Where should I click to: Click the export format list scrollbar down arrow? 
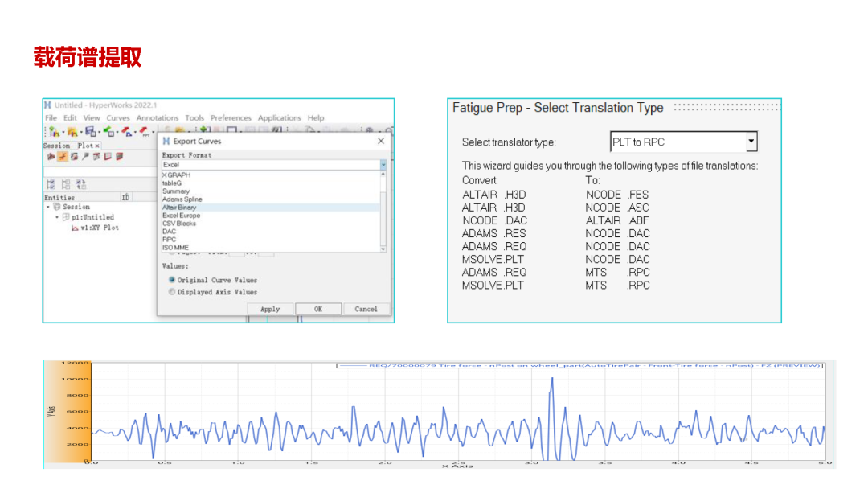click(x=383, y=249)
